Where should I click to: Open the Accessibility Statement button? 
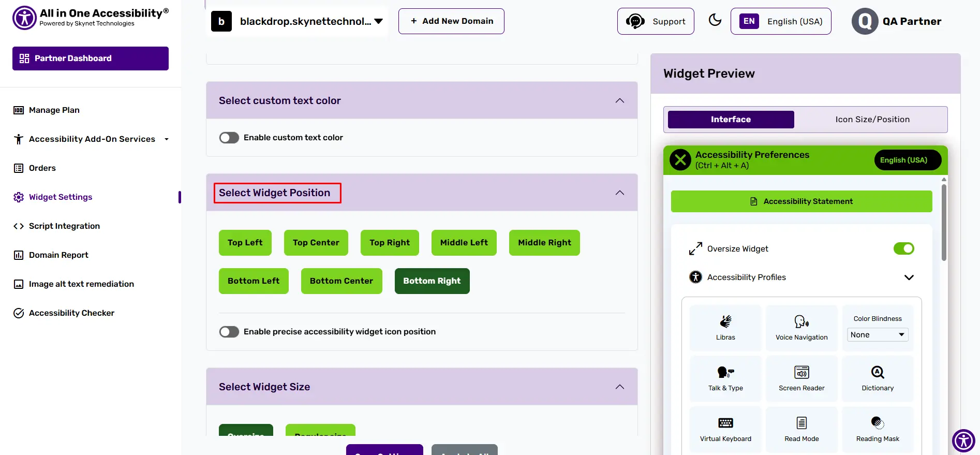pos(801,201)
